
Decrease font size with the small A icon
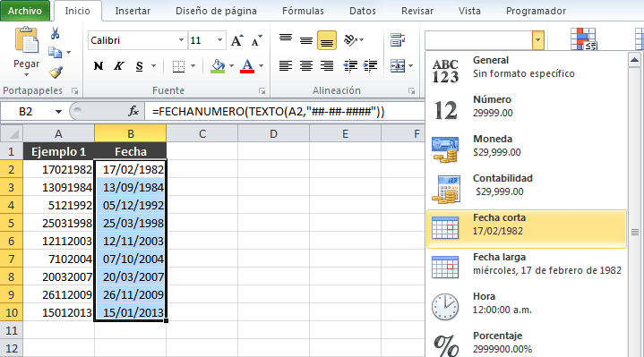[x=257, y=40]
